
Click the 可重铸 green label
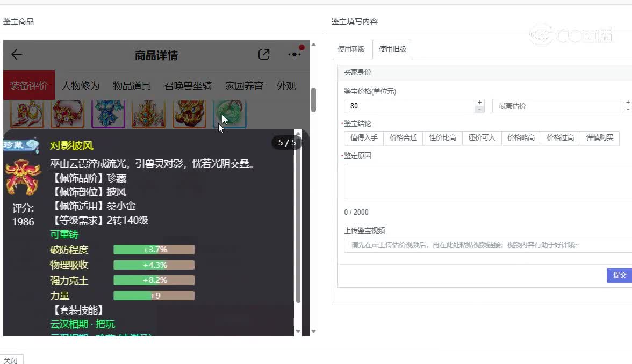click(64, 235)
